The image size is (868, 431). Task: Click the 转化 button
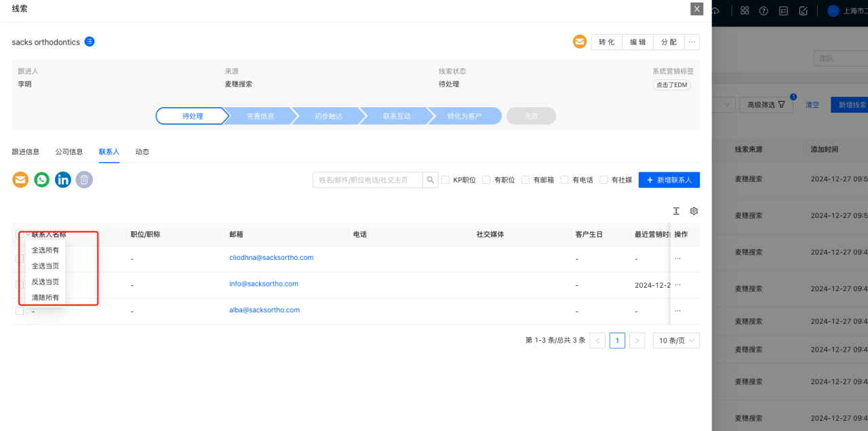(607, 42)
